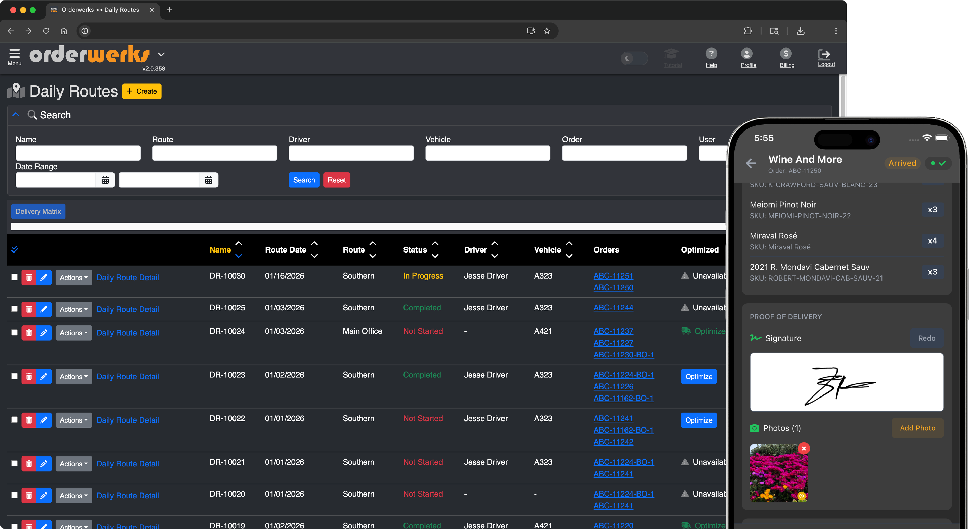The image size is (980, 529).
Task: Edit route DR-10024 using the pencil icon
Action: tap(44, 333)
